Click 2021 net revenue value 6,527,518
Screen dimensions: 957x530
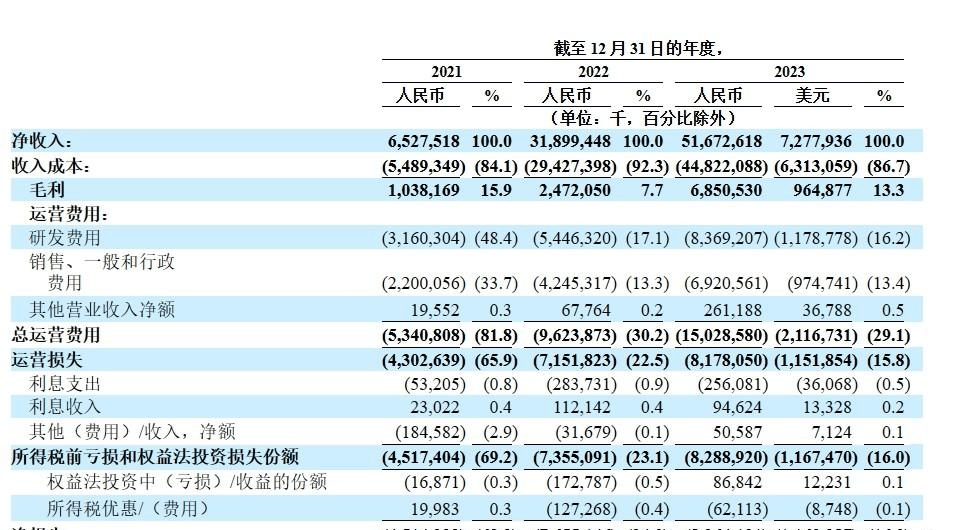pyautogui.click(x=424, y=141)
